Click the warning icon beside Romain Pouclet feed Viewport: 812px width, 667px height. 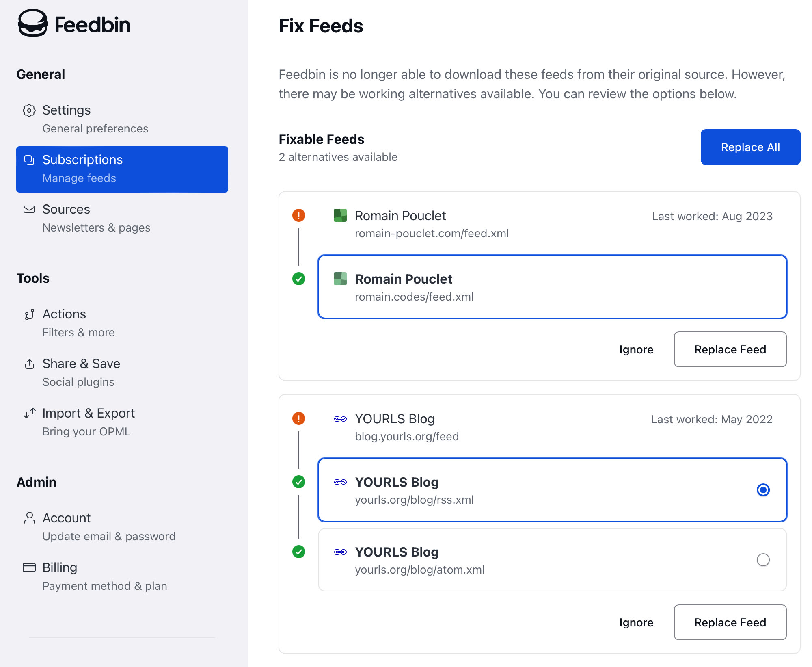(x=298, y=216)
